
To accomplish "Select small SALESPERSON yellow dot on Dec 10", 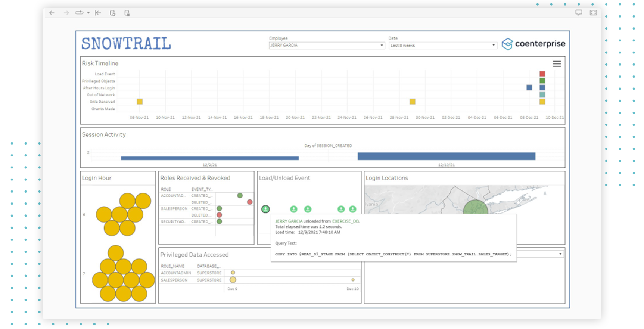I will coord(352,280).
